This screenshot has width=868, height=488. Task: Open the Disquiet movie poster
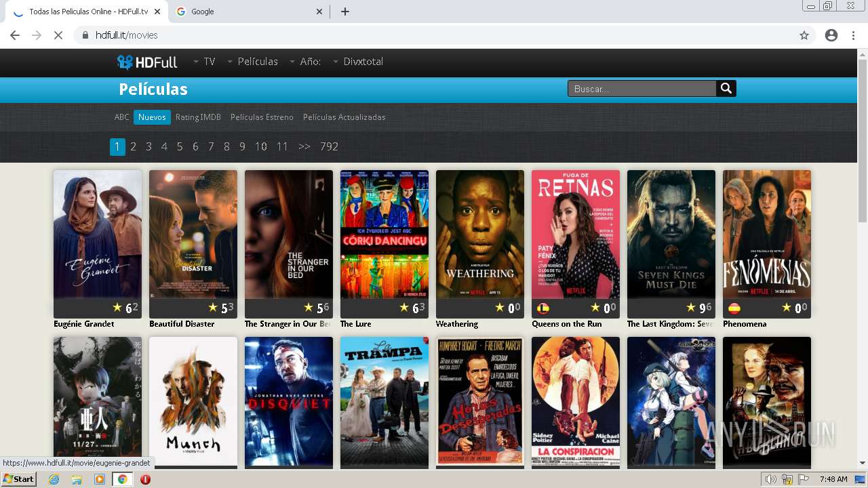[289, 401]
